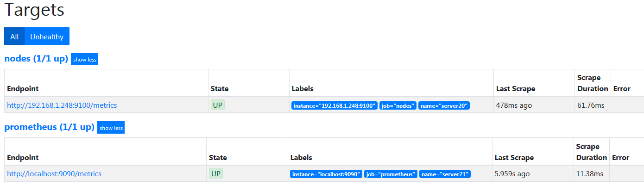Click the job="nodes" label badge
Viewport: 644px width, 185px height.
pyautogui.click(x=398, y=105)
